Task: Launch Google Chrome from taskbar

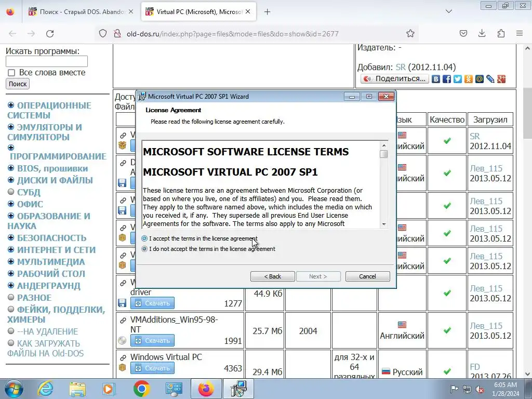Action: (141, 389)
